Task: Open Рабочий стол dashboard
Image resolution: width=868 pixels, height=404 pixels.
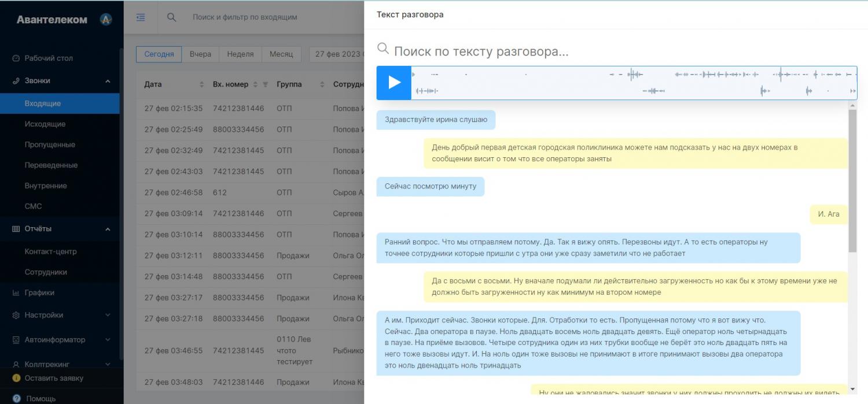Action: point(48,58)
